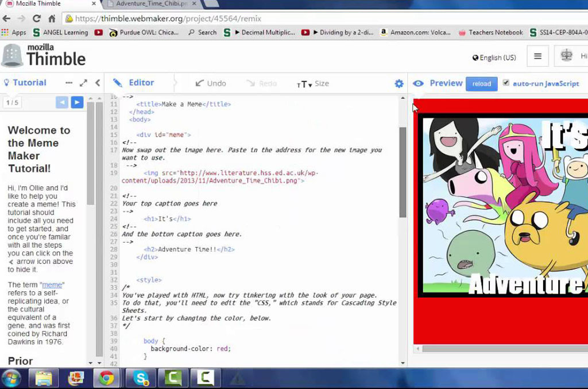
Task: Open Skype from the taskbar
Action: pos(141,378)
